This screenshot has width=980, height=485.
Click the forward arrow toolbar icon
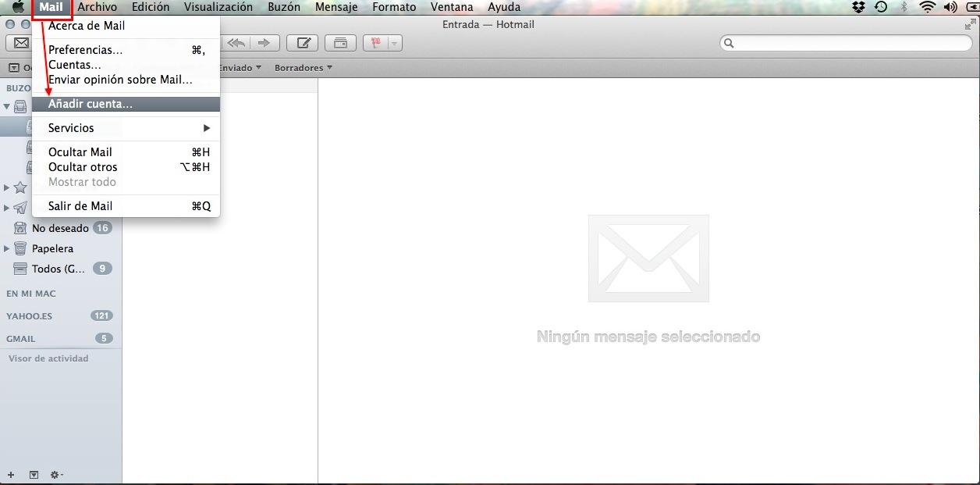click(264, 43)
